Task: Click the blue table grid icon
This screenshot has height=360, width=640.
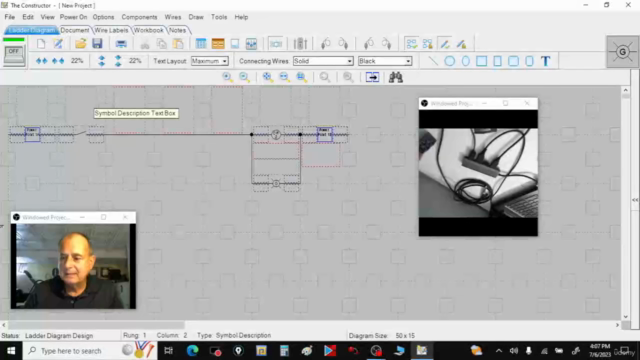Action: [x=201, y=44]
